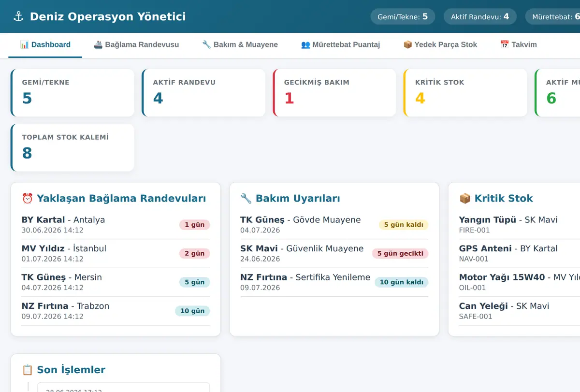Go to Mürettebat Puantaj tab
This screenshot has width=580, height=392.
340,45
